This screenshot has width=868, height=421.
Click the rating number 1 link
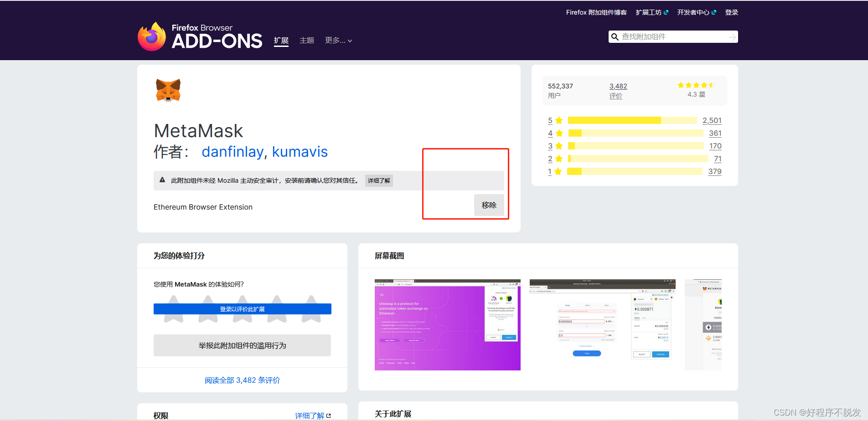(x=550, y=171)
